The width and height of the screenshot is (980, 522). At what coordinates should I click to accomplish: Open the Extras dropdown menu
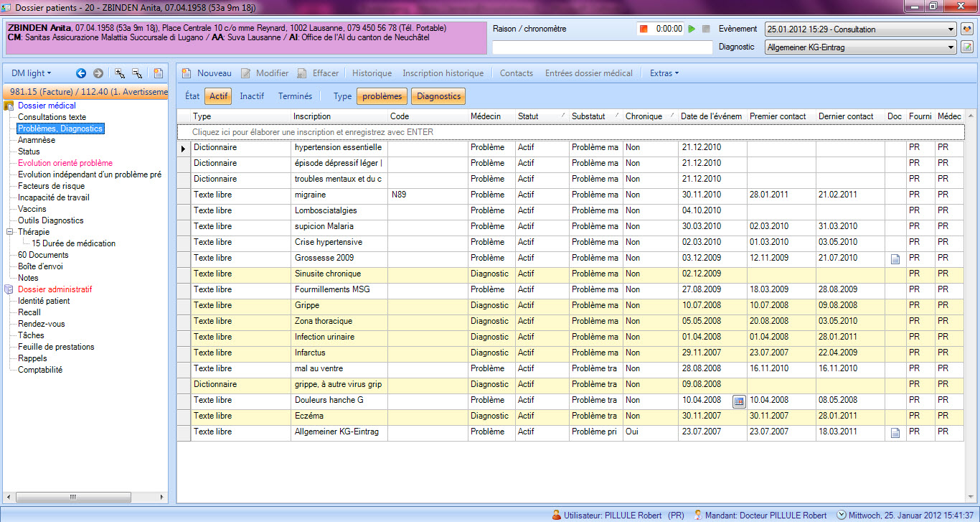click(664, 73)
